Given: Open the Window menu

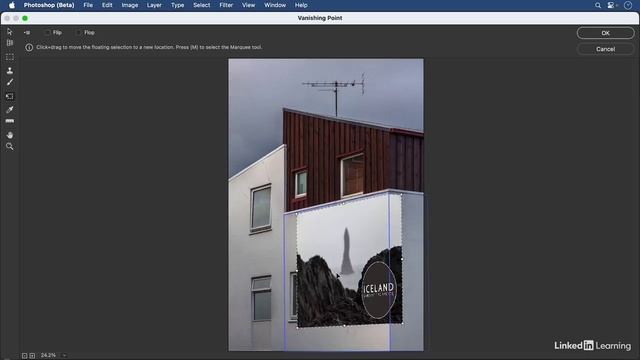Looking at the screenshot, I should (275, 5).
